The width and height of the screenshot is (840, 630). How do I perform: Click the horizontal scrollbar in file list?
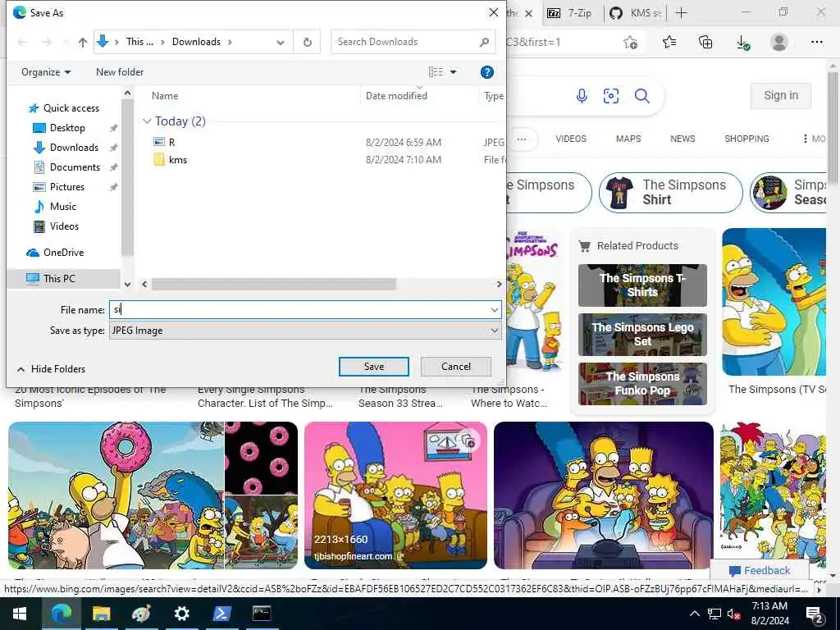point(273,284)
